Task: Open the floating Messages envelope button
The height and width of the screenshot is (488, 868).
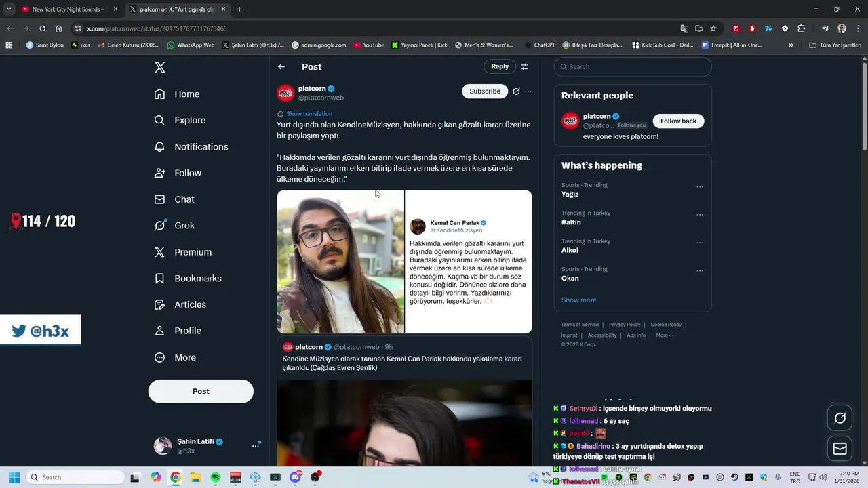Action: pyautogui.click(x=840, y=449)
